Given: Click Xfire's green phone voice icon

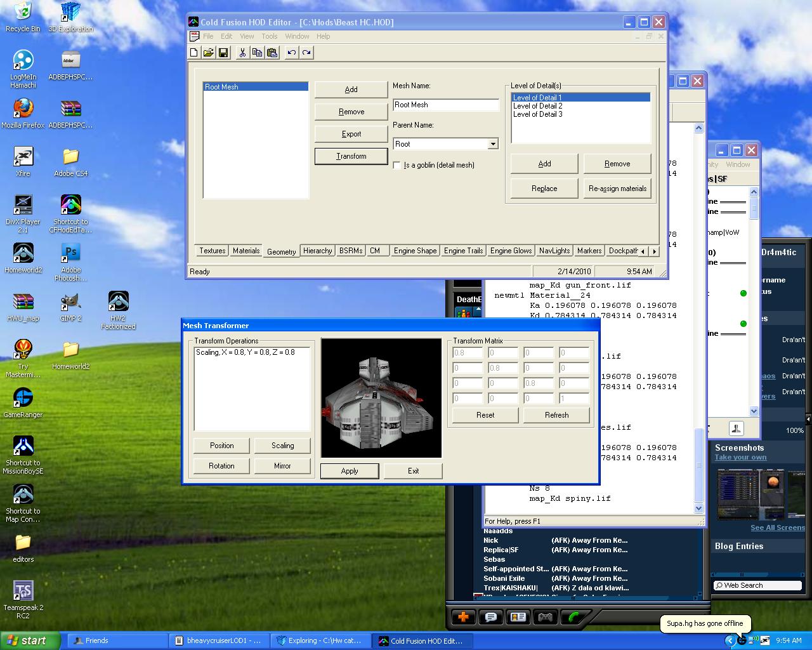Looking at the screenshot, I should 574,616.
